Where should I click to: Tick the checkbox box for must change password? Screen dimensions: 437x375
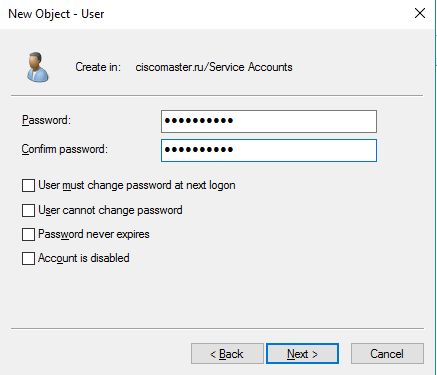coord(28,186)
